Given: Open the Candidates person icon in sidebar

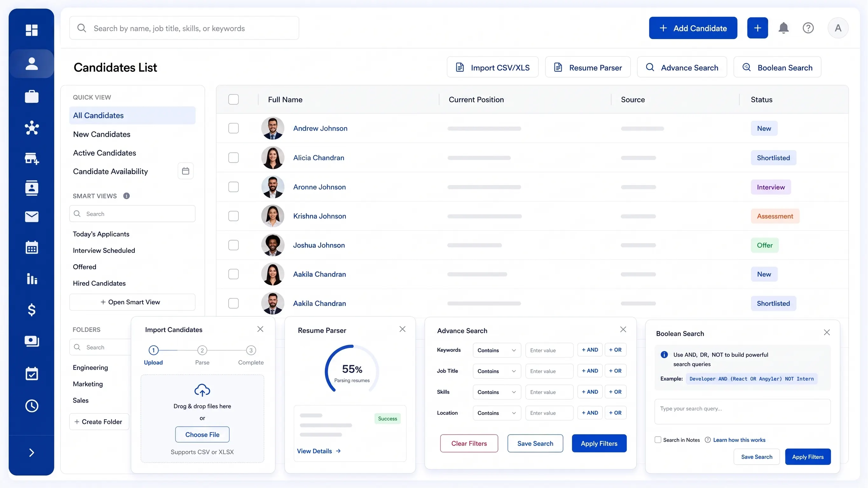Looking at the screenshot, I should point(32,64).
